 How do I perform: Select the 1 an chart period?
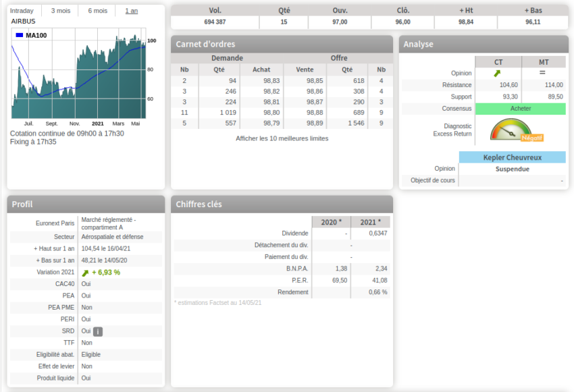click(132, 11)
